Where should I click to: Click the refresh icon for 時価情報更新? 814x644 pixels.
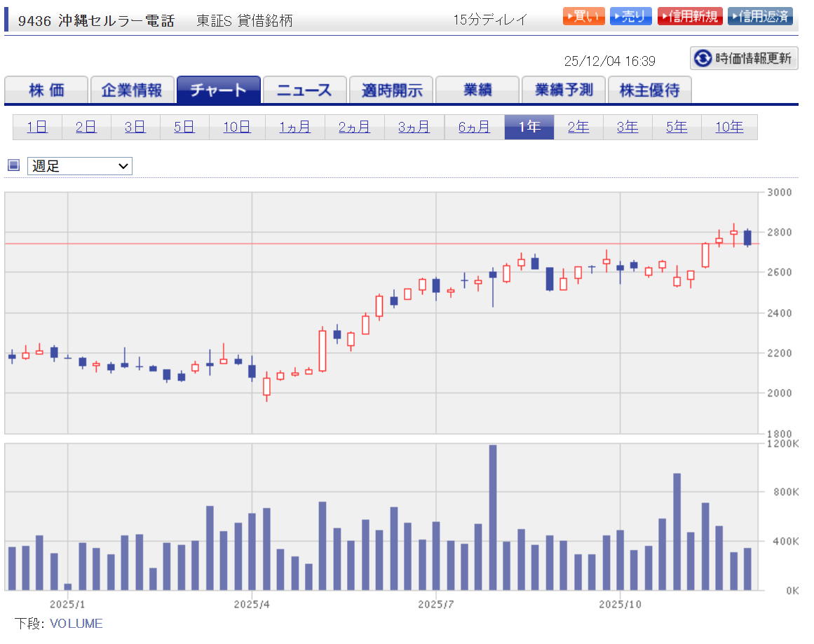click(703, 59)
